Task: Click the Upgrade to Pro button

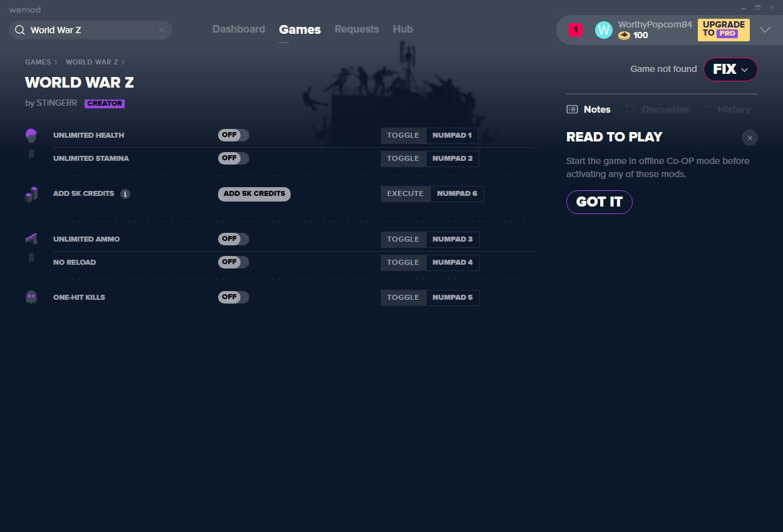Action: click(x=723, y=29)
